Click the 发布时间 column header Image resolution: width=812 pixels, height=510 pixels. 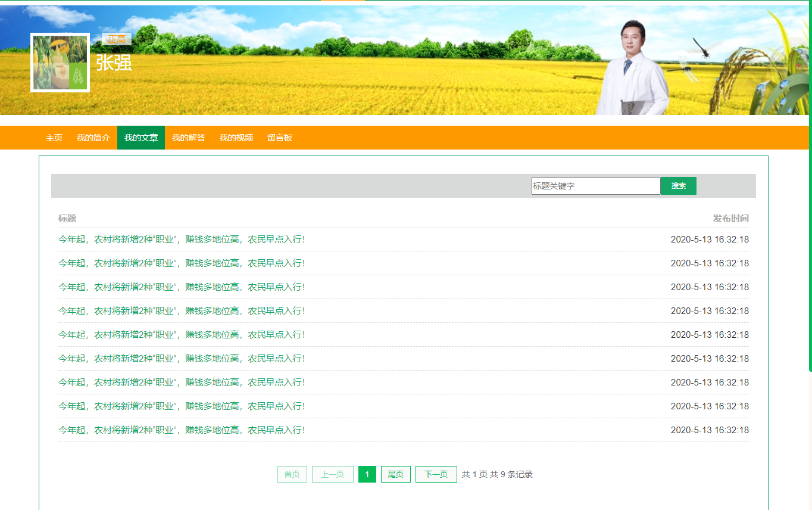(x=730, y=219)
